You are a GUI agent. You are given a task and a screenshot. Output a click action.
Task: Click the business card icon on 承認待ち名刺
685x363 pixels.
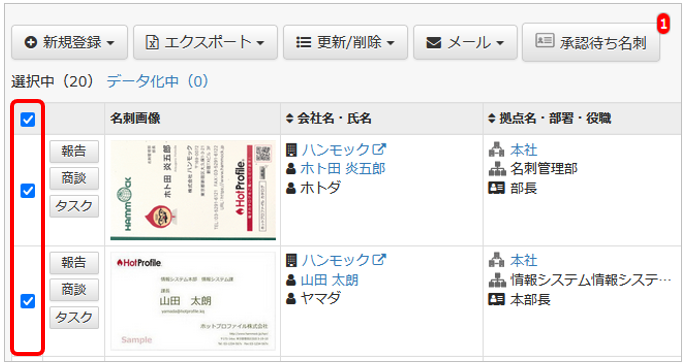(545, 41)
